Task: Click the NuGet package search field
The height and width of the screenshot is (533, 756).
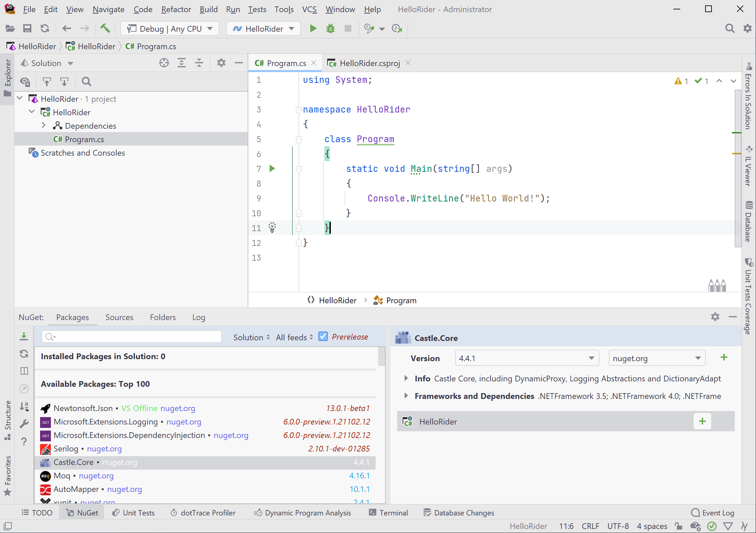Action: tap(135, 337)
